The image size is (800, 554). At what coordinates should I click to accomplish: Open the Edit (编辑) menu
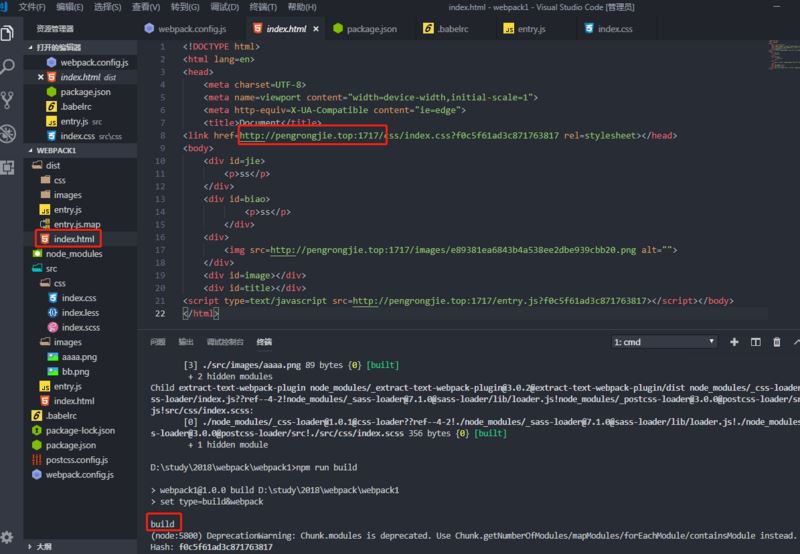pos(69,7)
